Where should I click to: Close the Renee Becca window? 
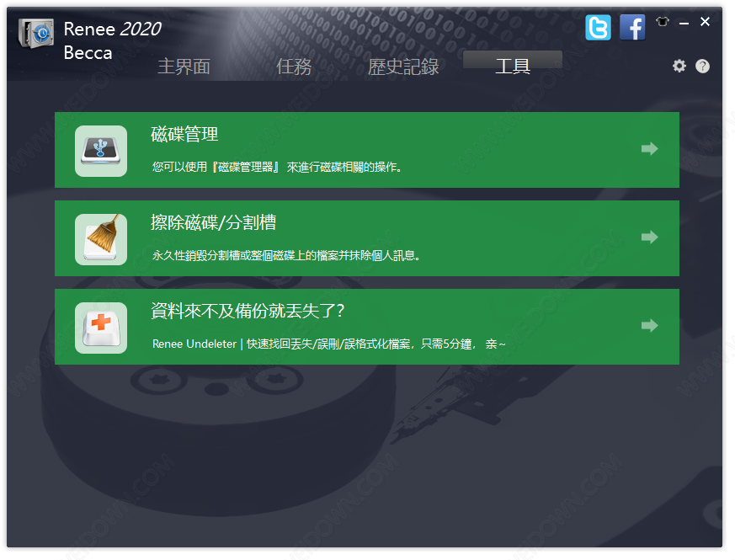click(705, 22)
